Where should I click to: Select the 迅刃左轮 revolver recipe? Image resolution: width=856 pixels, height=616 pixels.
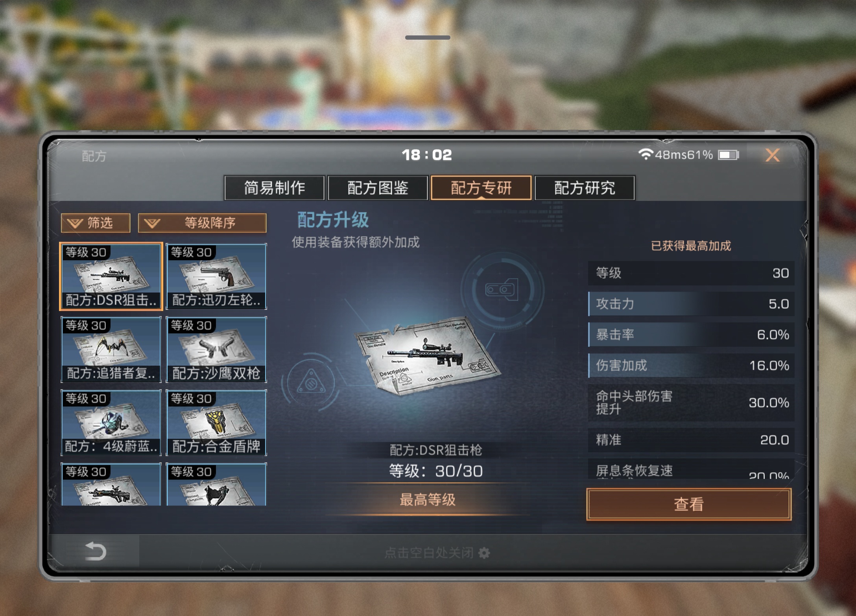pyautogui.click(x=216, y=276)
